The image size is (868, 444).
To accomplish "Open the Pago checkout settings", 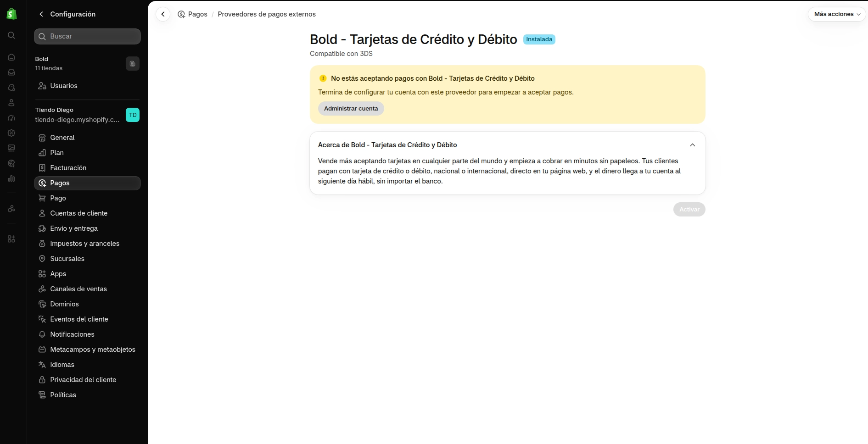I will [87, 198].
